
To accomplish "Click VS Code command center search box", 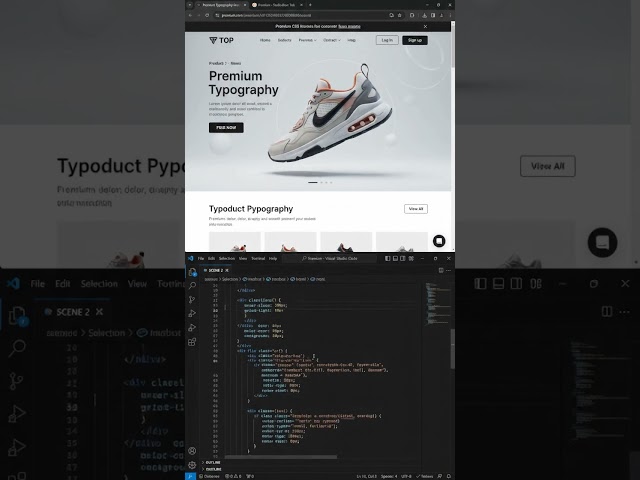I will [x=330, y=258].
